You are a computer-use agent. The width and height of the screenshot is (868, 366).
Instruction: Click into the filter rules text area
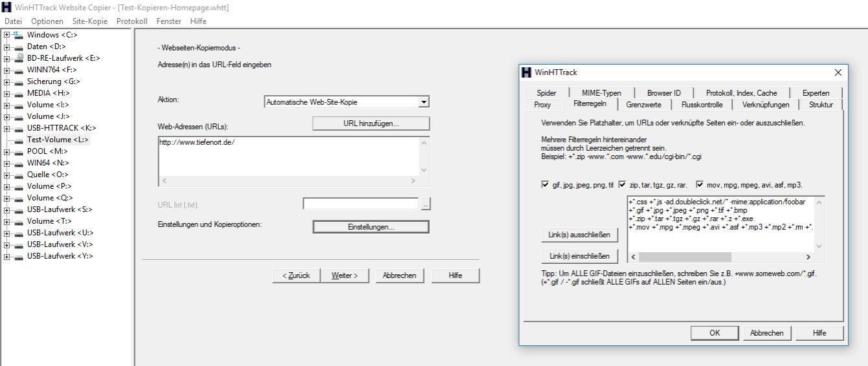point(720,224)
